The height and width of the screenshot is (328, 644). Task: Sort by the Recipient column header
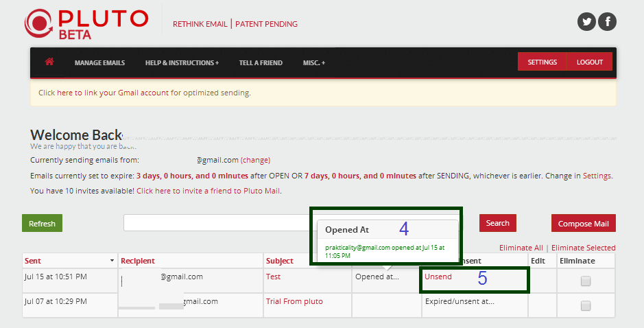tap(138, 261)
